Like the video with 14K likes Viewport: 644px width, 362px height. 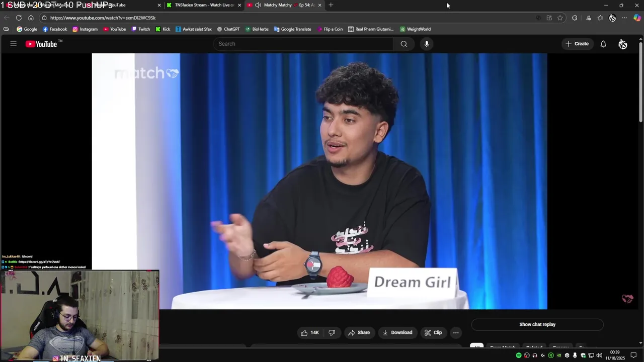310,332
